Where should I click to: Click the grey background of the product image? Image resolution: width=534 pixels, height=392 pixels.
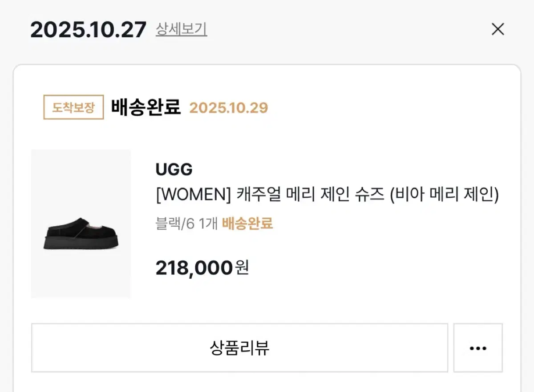point(81,178)
